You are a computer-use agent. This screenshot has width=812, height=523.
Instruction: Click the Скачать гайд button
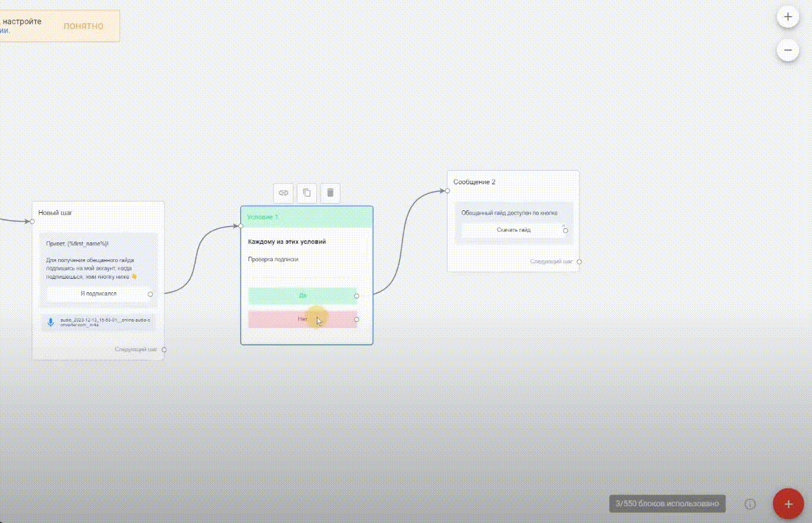(513, 230)
